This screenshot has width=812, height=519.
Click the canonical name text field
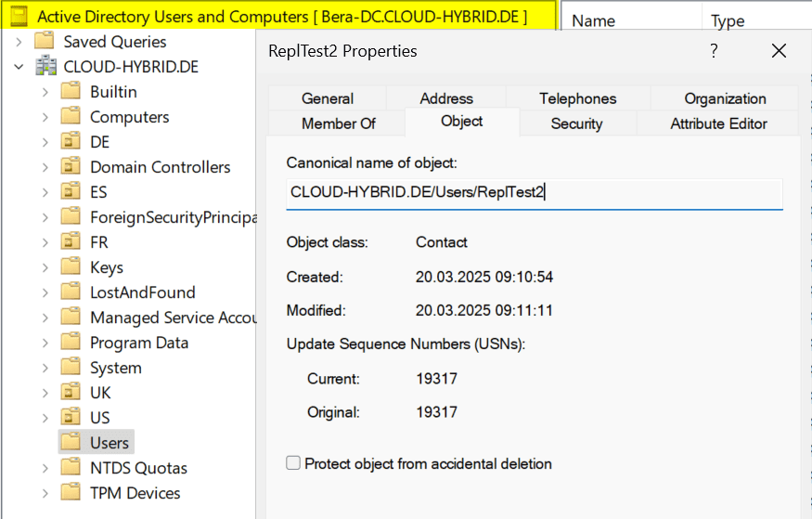(534, 193)
